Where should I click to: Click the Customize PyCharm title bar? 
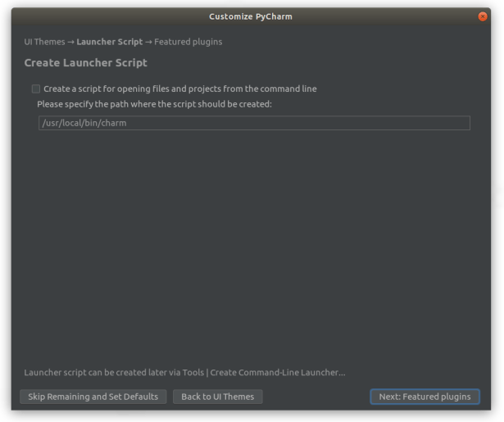click(250, 16)
